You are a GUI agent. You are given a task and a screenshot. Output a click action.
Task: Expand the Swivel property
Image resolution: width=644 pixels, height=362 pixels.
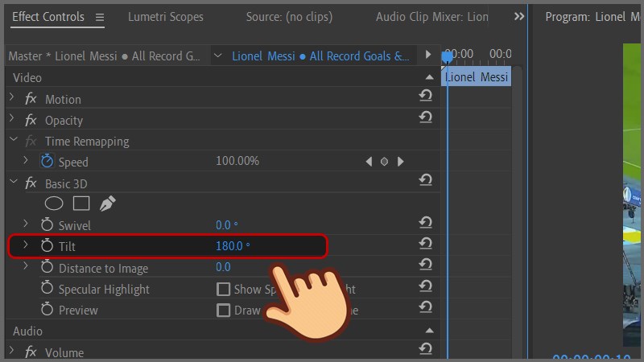[x=26, y=224]
